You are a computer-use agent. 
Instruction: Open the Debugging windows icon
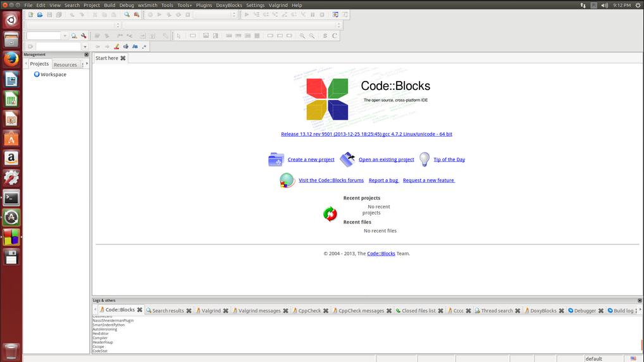pos(335,15)
